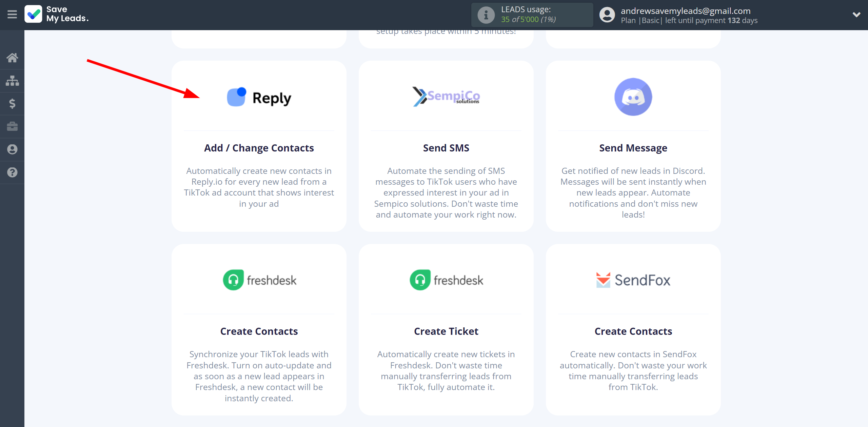Viewport: 868px width, 427px height.
Task: Click the Save My Leads logo
Action: tap(57, 14)
